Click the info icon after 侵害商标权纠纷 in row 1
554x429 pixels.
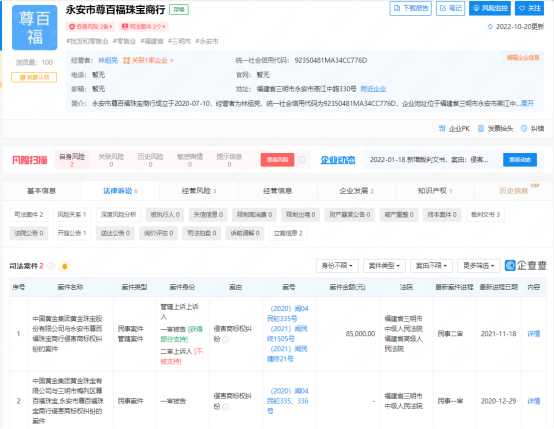click(225, 340)
